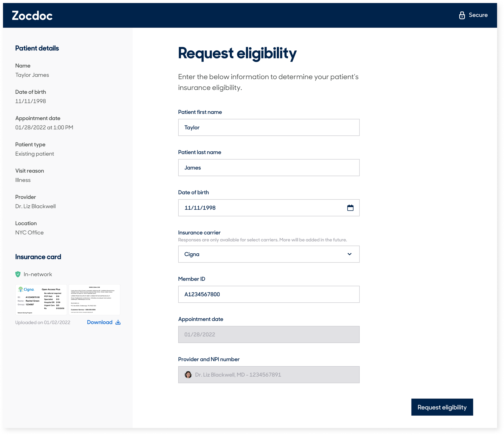504x435 pixels.
Task: Click the Member ID input field
Action: pos(269,294)
